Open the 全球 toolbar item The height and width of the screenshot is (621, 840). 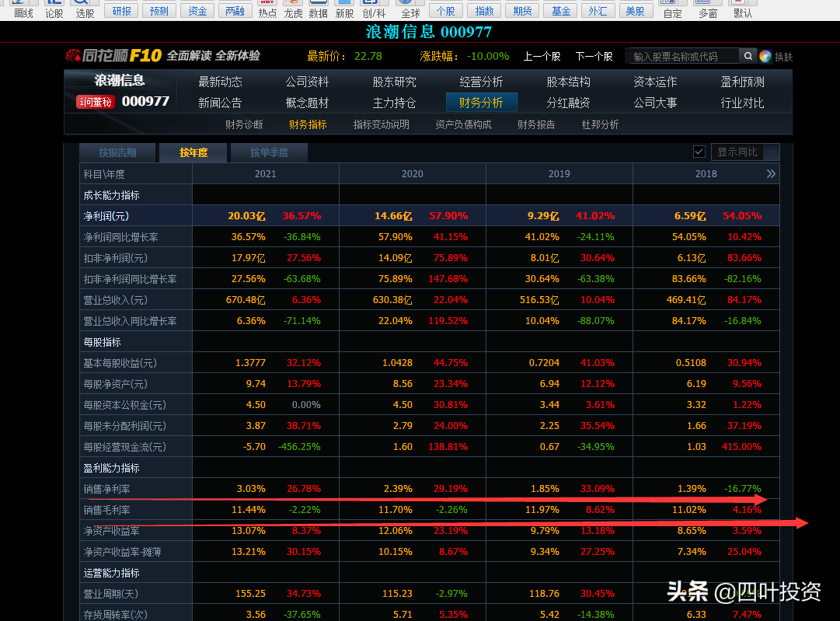(410, 9)
